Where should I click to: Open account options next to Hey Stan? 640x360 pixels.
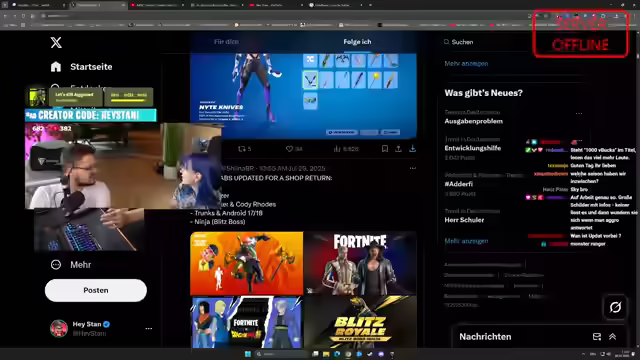coord(149,329)
